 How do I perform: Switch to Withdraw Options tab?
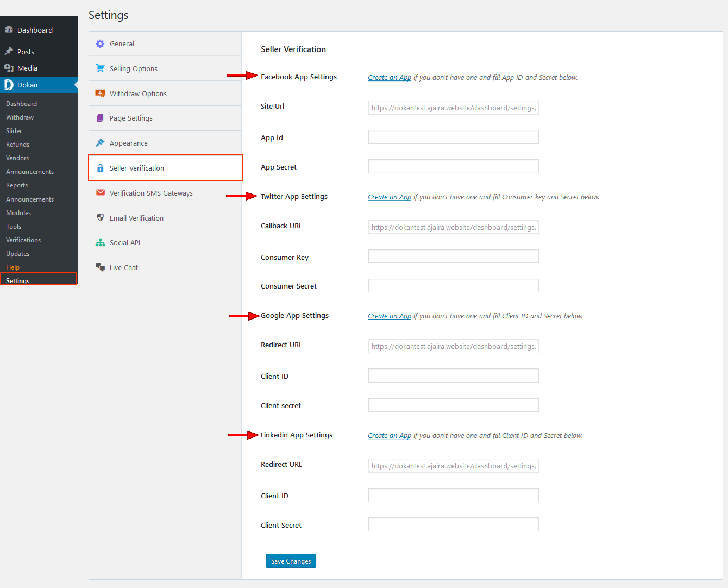click(165, 93)
